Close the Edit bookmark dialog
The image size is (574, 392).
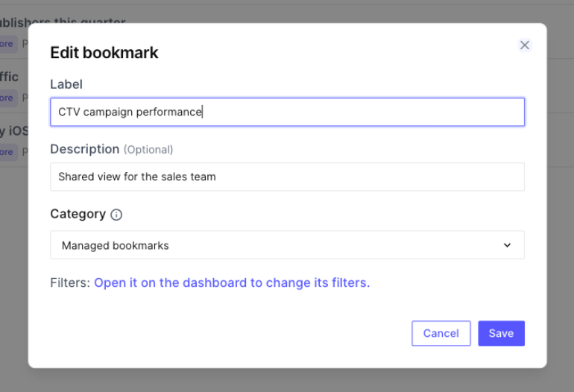click(x=525, y=45)
